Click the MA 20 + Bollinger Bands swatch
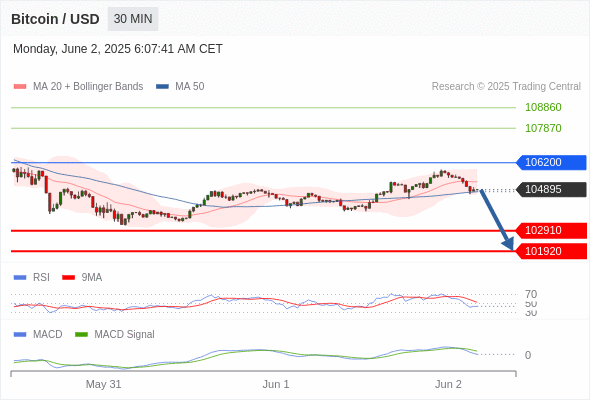 coord(20,87)
